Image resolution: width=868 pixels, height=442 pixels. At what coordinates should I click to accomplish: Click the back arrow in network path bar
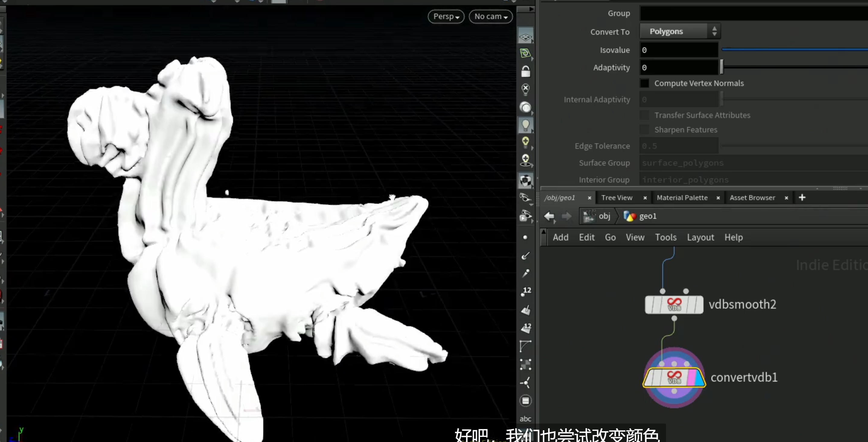click(549, 216)
